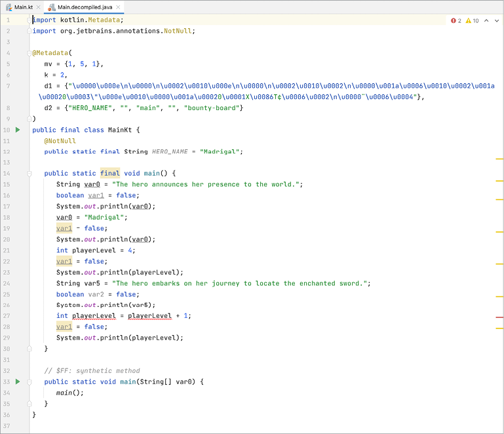This screenshot has height=434, width=504.
Task: Click highlighted final keyword on line 14
Action: pyautogui.click(x=109, y=174)
